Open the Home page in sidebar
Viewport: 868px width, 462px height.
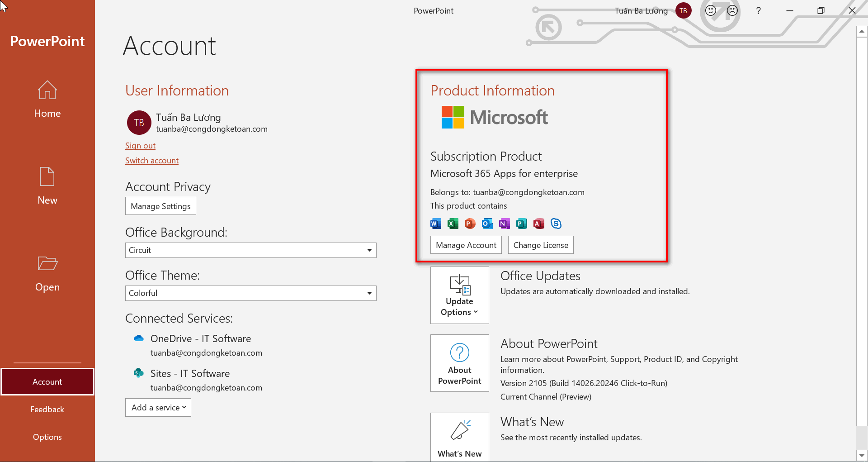47,100
